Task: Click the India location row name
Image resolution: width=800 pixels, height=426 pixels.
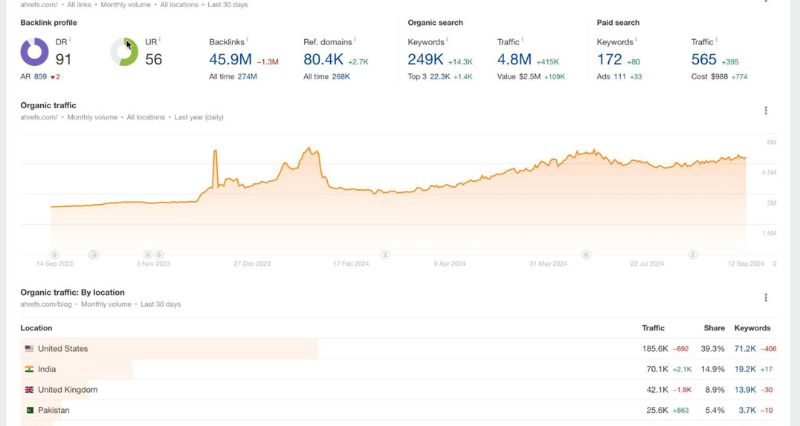Action: (47, 369)
